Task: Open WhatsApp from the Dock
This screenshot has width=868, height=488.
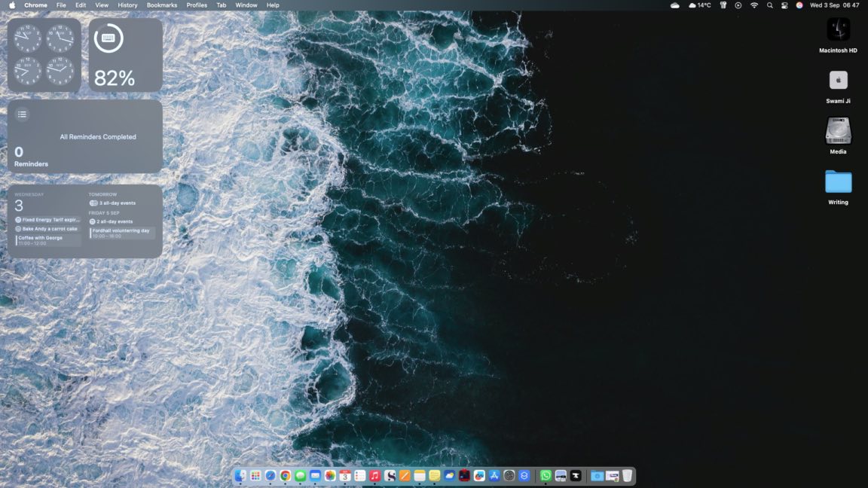Action: click(546, 476)
